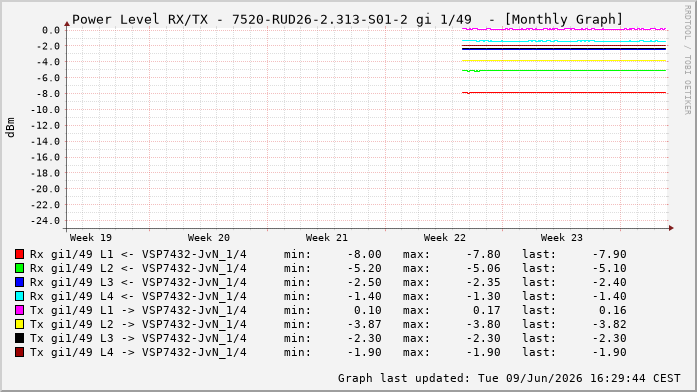Click the blue Rx L3 legend swatch
This screenshot has width=697, height=392.
(19, 282)
